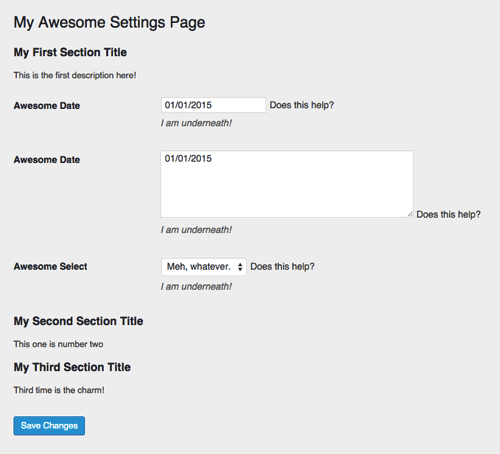Click I am underneath! below the textarea
Screen dimensions: 500x454
[196, 230]
